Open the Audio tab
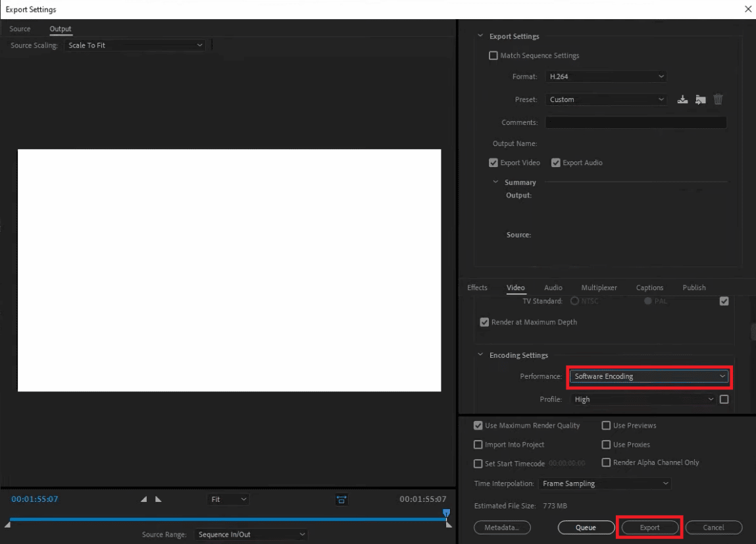Viewport: 756px width, 544px height. click(x=553, y=287)
